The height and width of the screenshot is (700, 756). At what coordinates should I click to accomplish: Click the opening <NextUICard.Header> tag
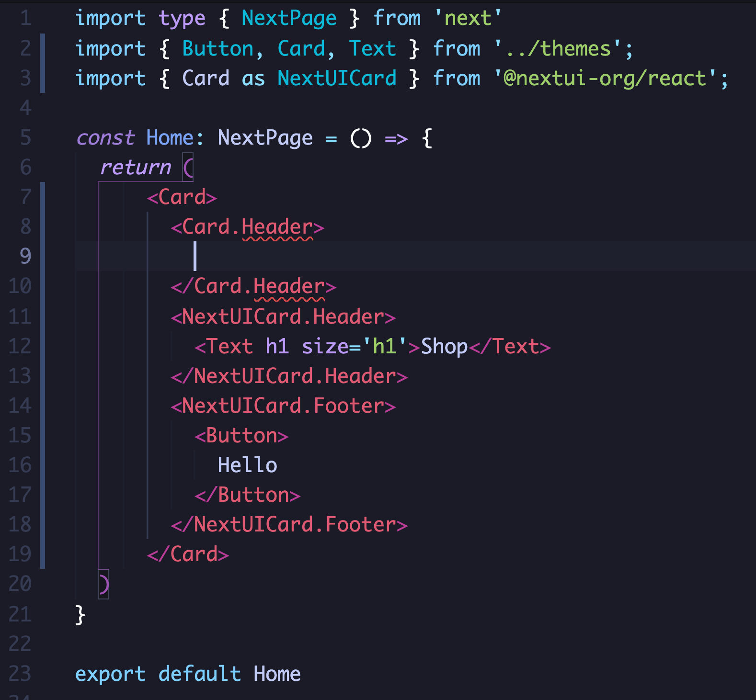283,316
